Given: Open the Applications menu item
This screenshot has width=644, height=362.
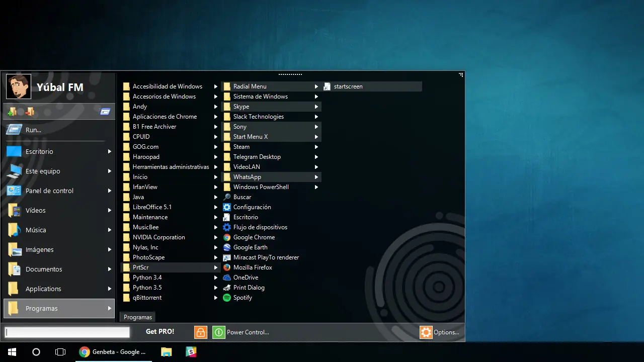Looking at the screenshot, I should click(x=59, y=289).
